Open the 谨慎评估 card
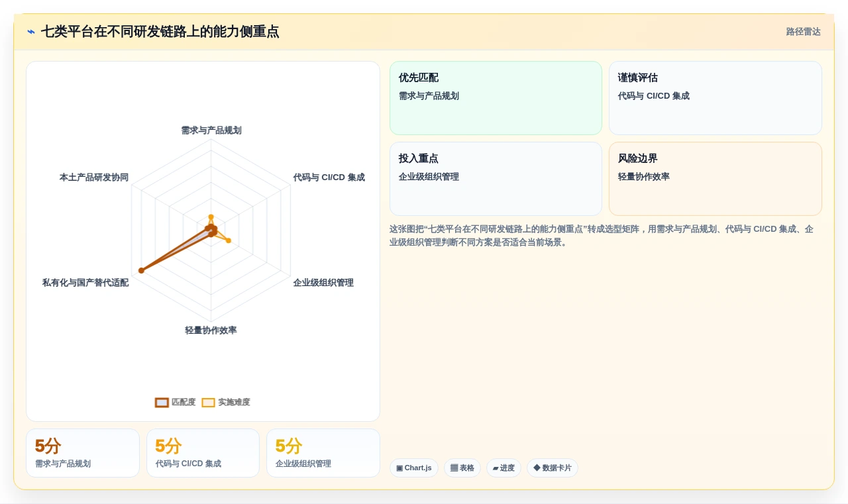This screenshot has width=848, height=504. click(x=715, y=98)
